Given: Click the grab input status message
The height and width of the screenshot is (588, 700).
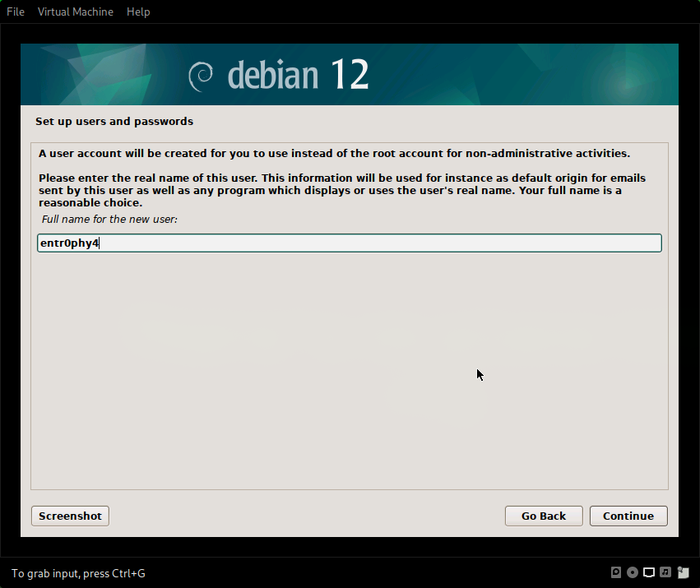Looking at the screenshot, I should (x=77, y=573).
